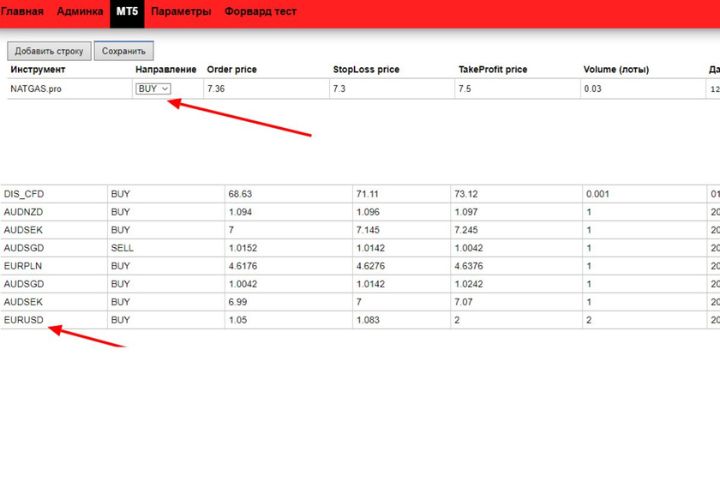The image size is (720, 500).
Task: Click the Volume field showing 0.03
Action: (x=643, y=89)
